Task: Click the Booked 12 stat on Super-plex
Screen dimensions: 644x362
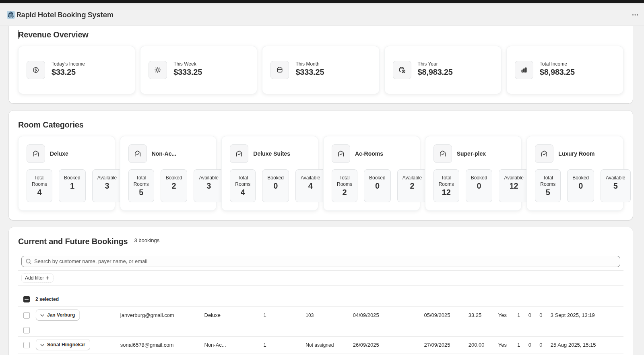Action: coord(479,186)
